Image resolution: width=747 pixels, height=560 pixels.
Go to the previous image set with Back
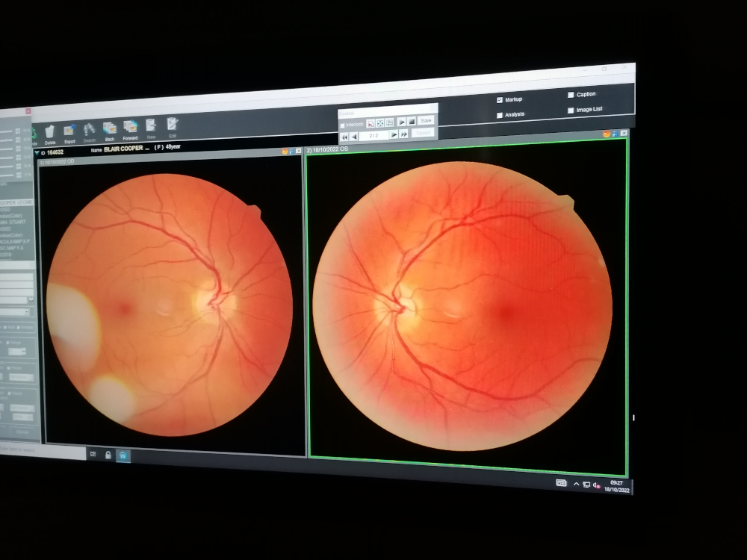tap(109, 128)
